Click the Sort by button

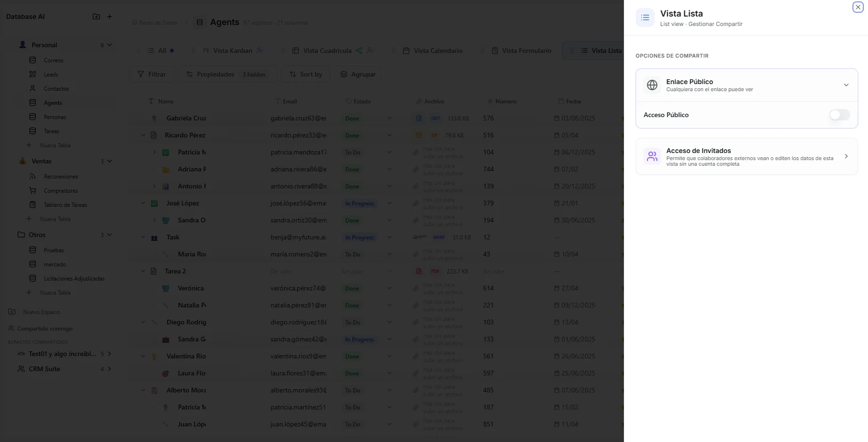click(x=306, y=74)
